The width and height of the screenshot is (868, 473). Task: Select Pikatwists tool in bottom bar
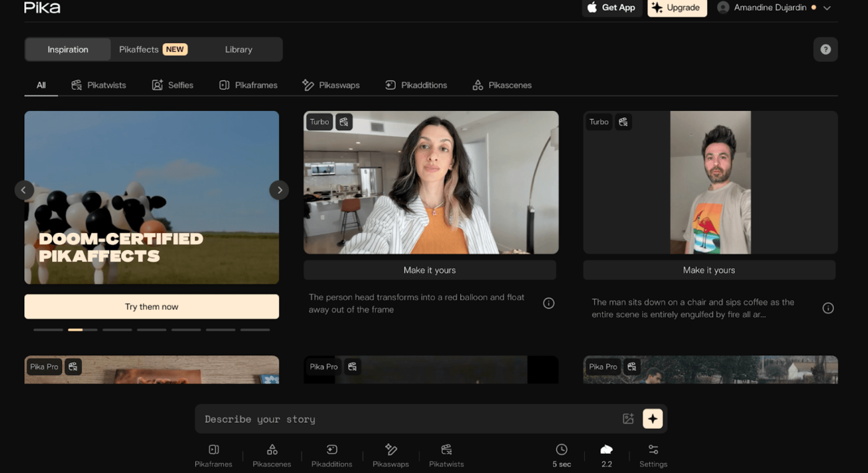pyautogui.click(x=446, y=456)
